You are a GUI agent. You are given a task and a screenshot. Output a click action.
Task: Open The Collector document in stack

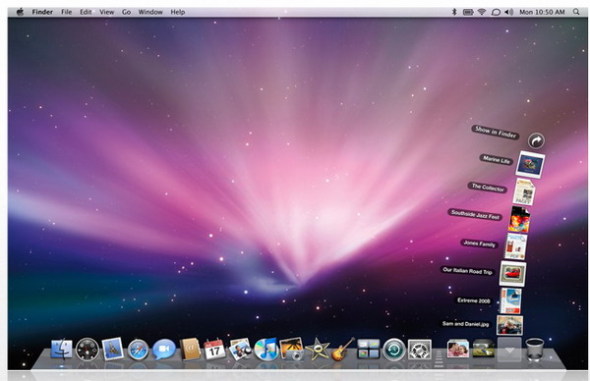point(524,192)
